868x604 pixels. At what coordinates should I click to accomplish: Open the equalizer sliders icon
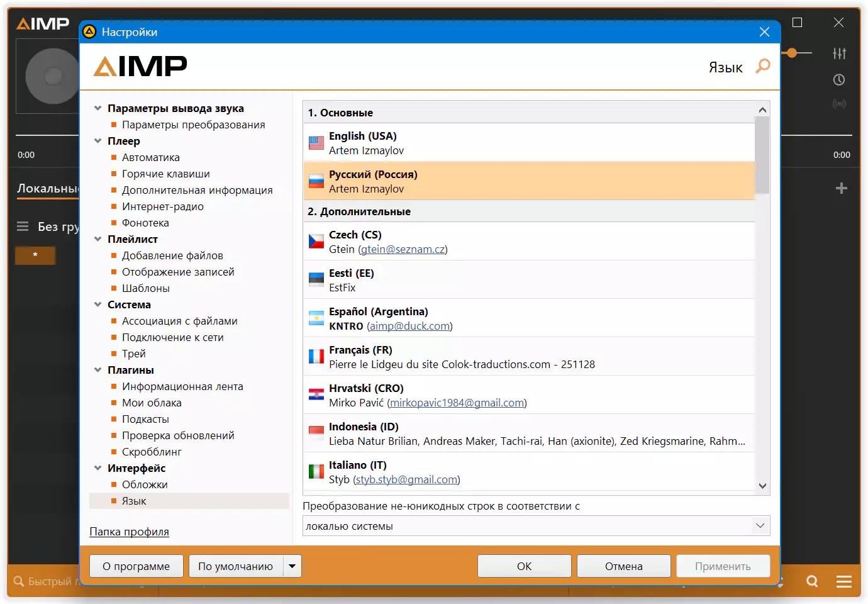(840, 53)
